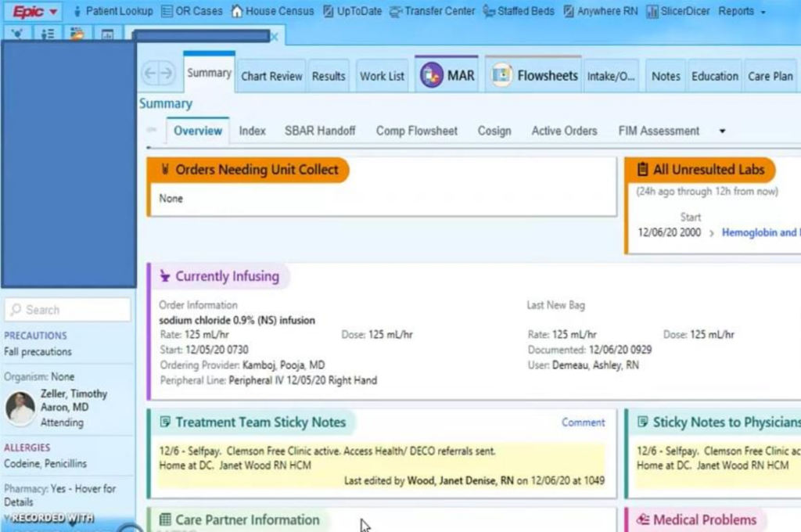801x532 pixels.
Task: Click the IV icon in Currently Infusing
Action: (164, 276)
